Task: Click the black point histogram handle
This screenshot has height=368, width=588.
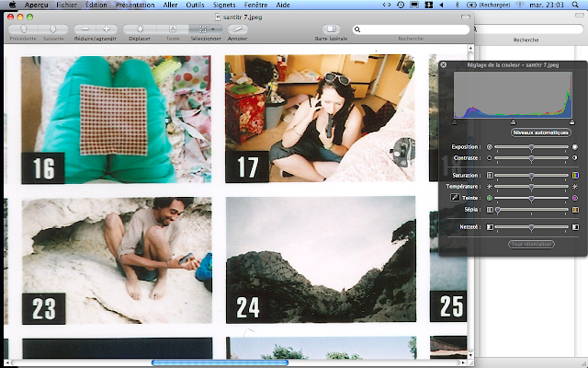Action: [x=455, y=122]
